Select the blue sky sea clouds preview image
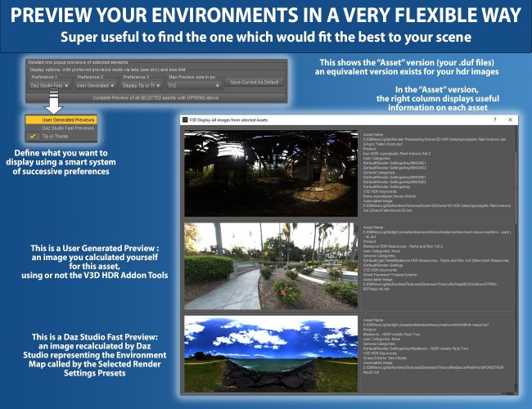 pos(271,353)
